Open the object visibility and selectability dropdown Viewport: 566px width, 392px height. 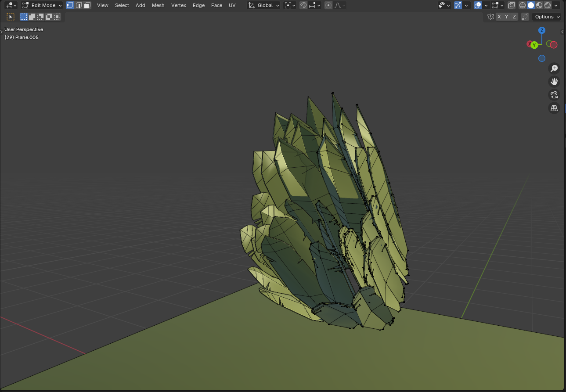[x=444, y=5]
